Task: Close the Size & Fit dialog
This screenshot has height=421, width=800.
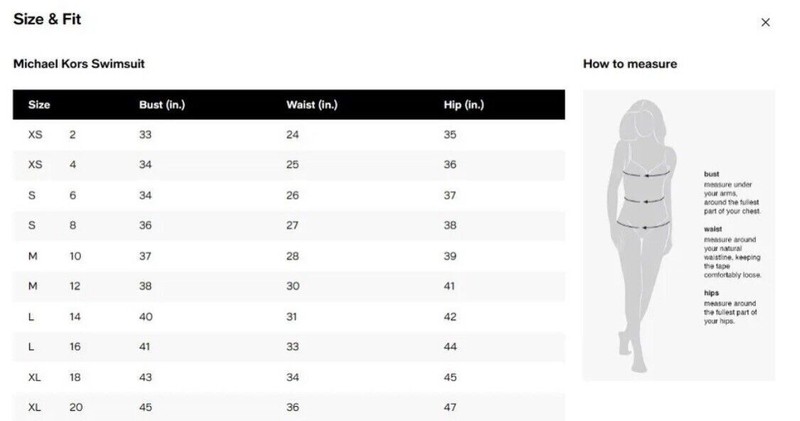Action: [x=765, y=22]
